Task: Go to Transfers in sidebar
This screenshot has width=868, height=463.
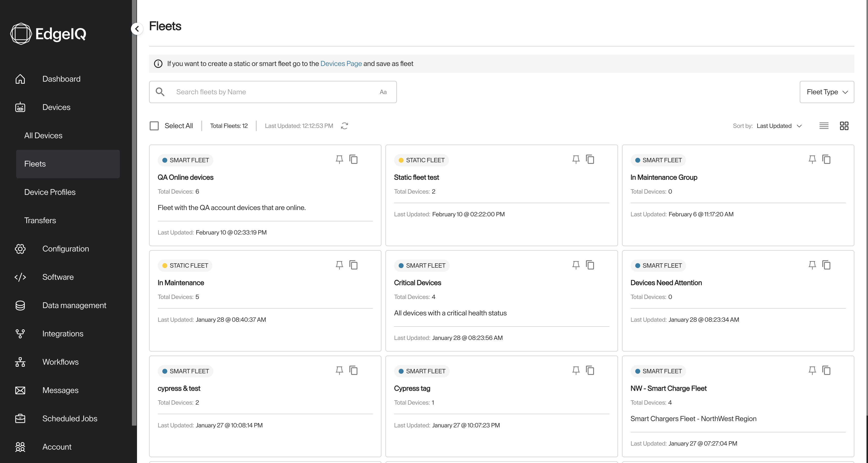Action: pyautogui.click(x=40, y=220)
